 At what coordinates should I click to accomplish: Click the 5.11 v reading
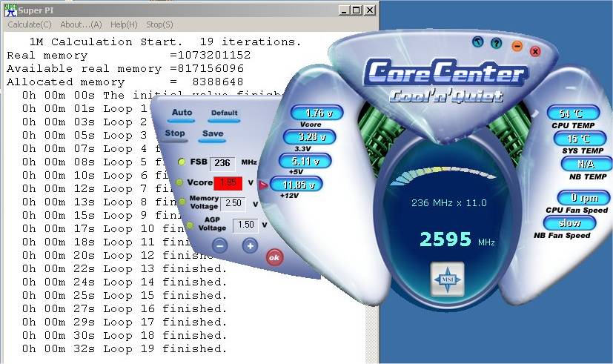[305, 161]
